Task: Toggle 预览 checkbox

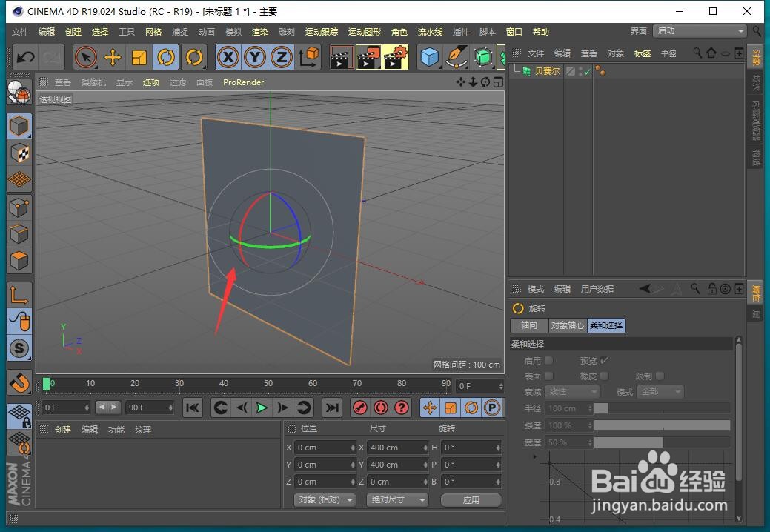Action: coord(605,360)
